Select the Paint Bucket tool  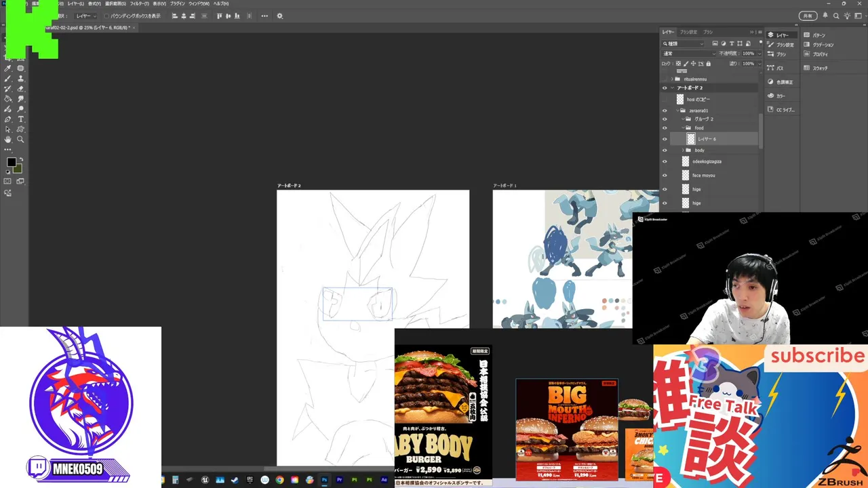(x=8, y=99)
